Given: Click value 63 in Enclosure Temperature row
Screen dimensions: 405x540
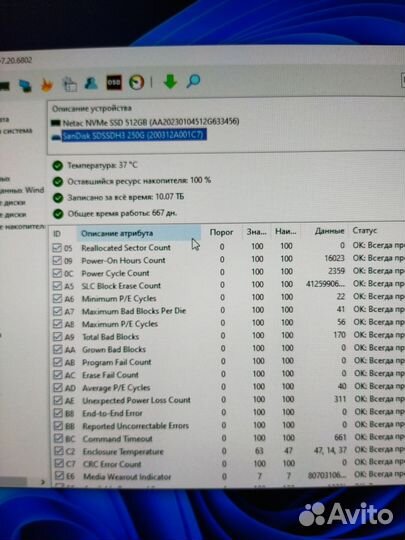Looking at the screenshot, I should [x=259, y=450].
